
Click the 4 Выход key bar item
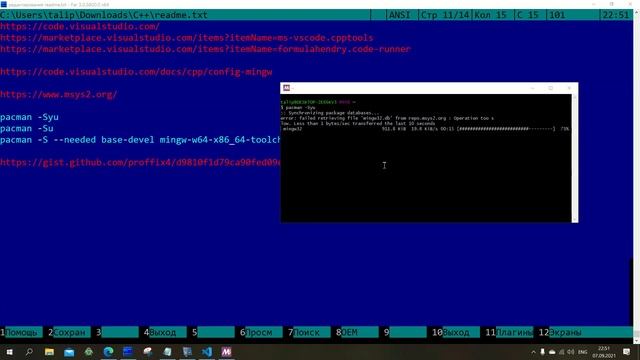[x=165, y=332]
